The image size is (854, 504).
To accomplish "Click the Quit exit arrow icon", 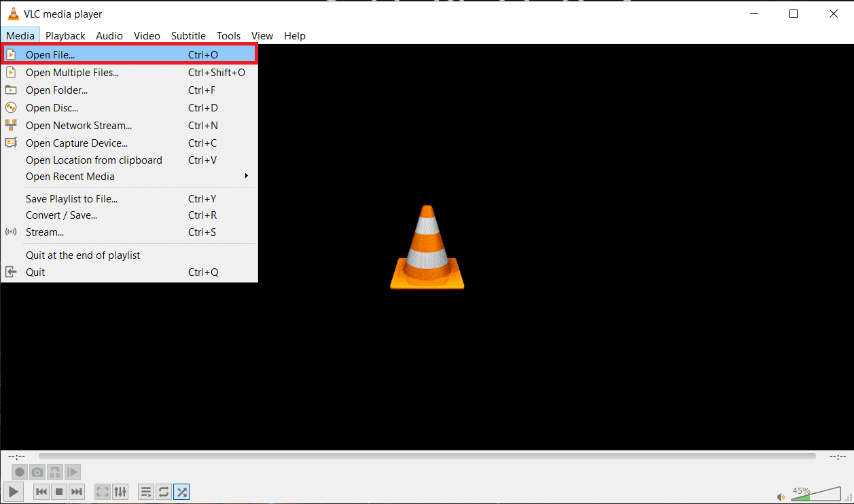I will tap(11, 272).
